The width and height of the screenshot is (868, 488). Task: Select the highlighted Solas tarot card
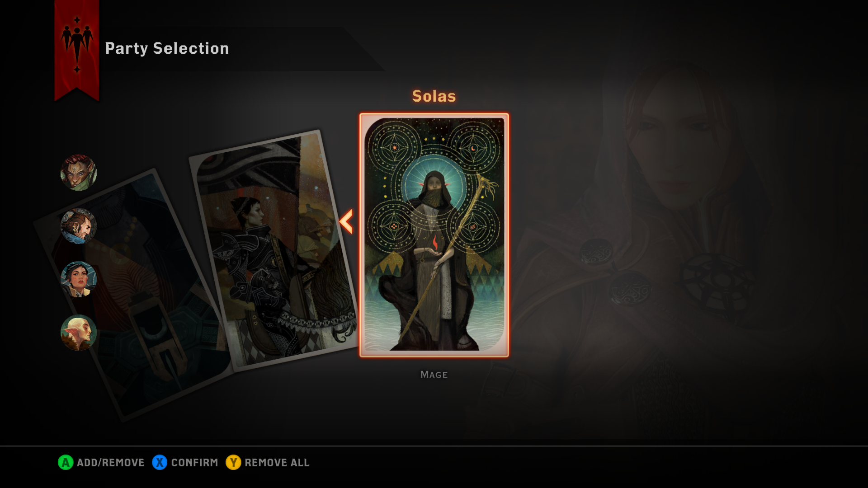click(434, 235)
